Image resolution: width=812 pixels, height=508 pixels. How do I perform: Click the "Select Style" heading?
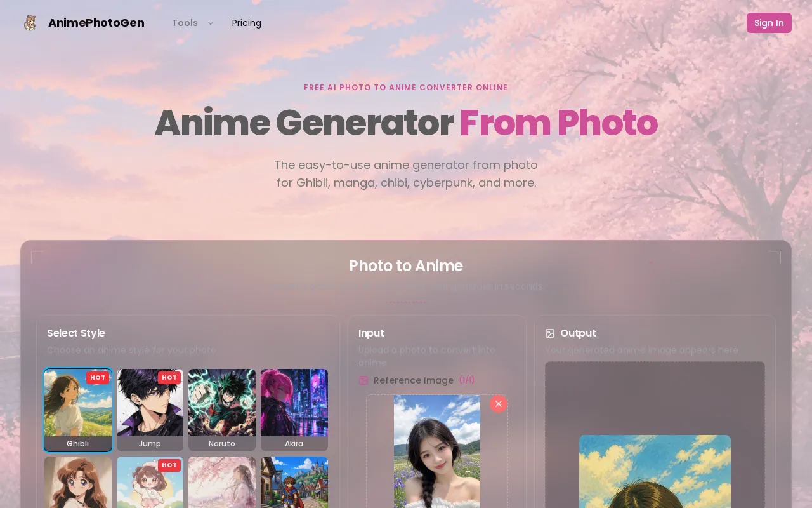pos(76,333)
